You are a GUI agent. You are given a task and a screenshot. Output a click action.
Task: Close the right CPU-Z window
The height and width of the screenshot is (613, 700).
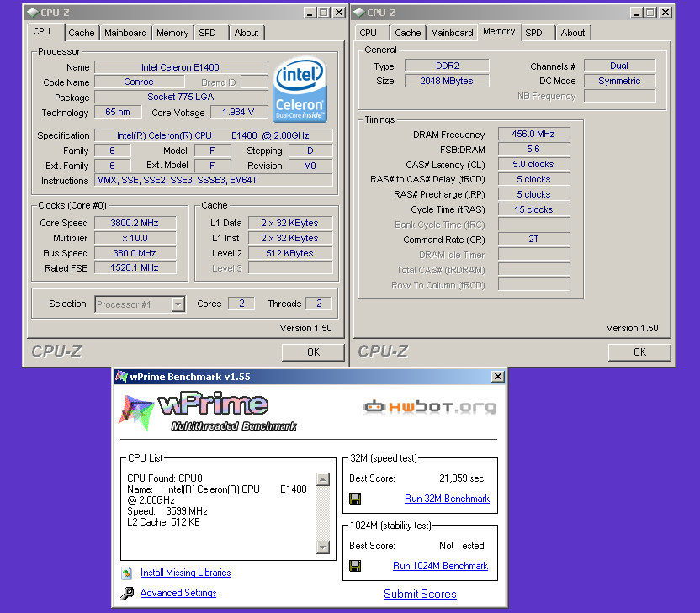point(666,13)
